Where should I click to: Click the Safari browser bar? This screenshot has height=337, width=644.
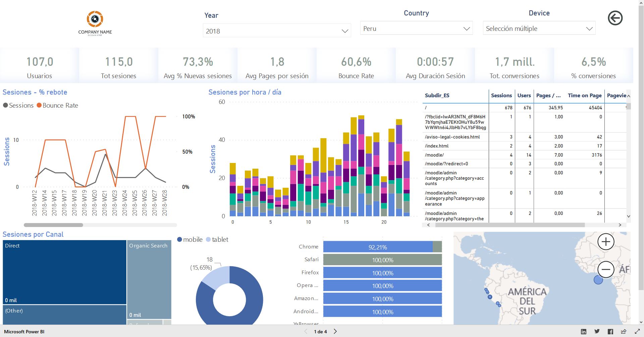[x=382, y=260]
